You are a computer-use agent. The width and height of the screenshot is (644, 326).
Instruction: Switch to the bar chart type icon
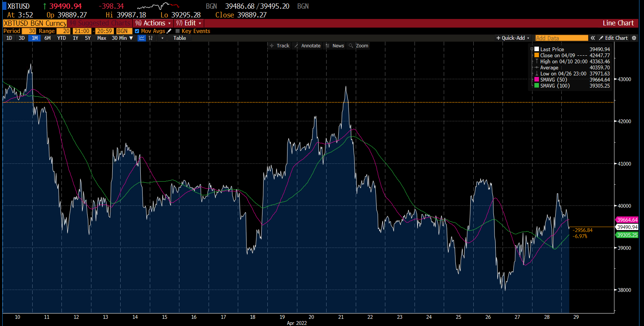[151, 38]
